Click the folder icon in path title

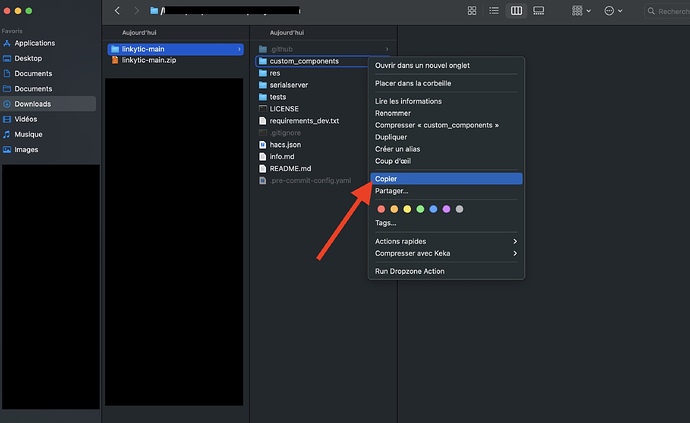pos(154,11)
